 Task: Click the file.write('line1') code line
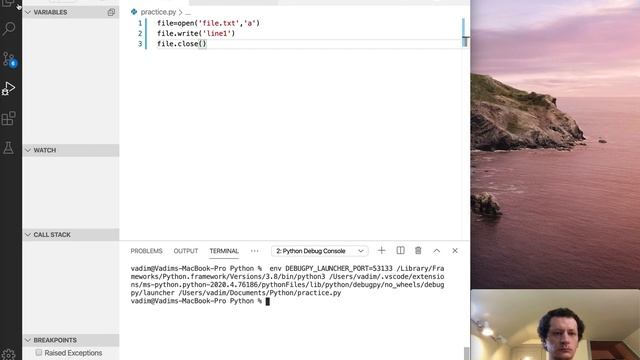tap(196, 33)
